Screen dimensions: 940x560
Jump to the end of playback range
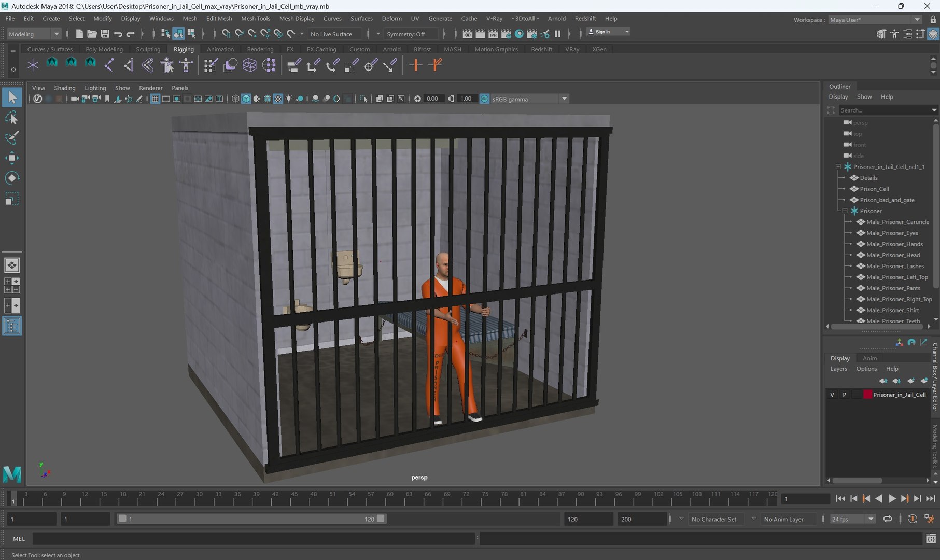(931, 499)
